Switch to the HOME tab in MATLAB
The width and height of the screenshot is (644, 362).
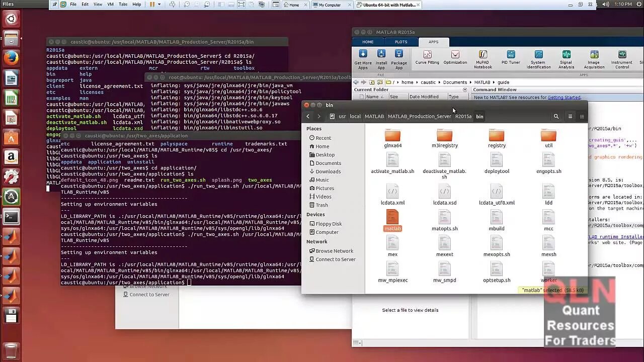(x=368, y=42)
